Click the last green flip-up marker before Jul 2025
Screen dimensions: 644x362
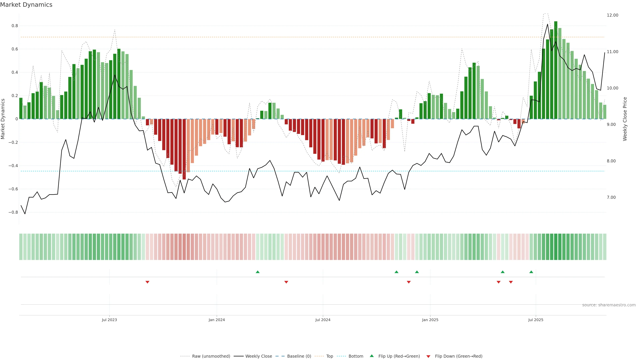click(531, 272)
